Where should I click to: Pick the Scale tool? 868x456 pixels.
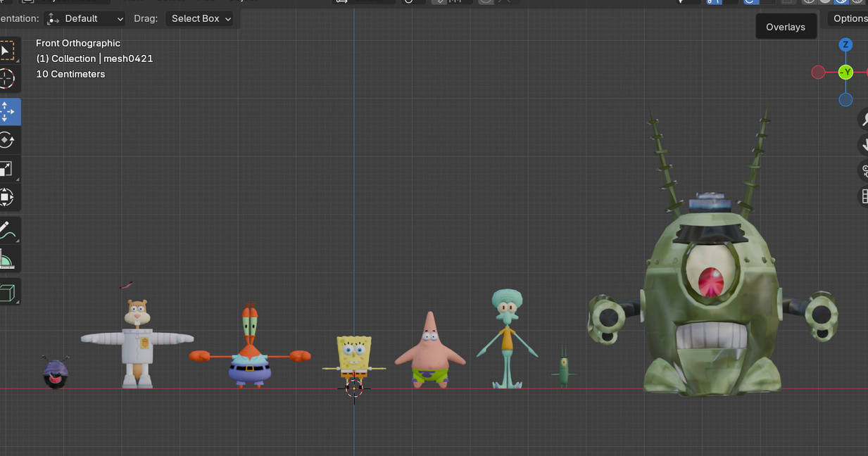(x=6, y=169)
